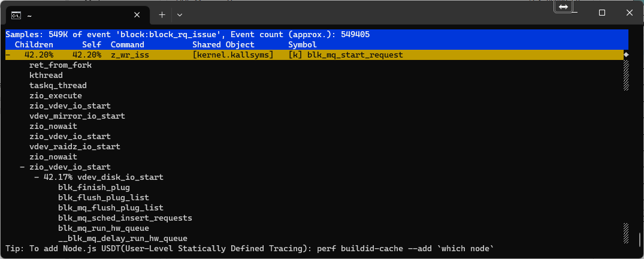Click the lower scrollbar track
644x259 pixels.
tap(626, 231)
